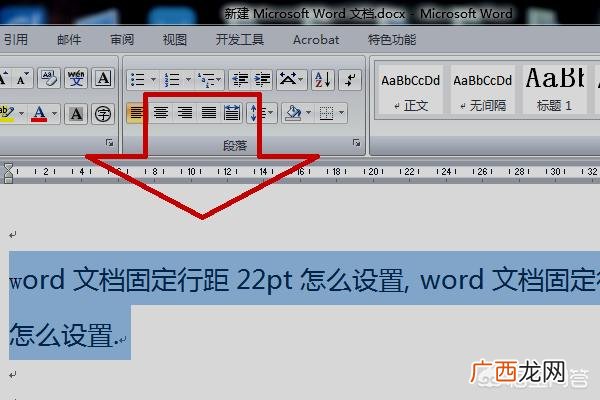Click the Shading paint bucket icon
This screenshot has width=600, height=400.
coord(293,113)
